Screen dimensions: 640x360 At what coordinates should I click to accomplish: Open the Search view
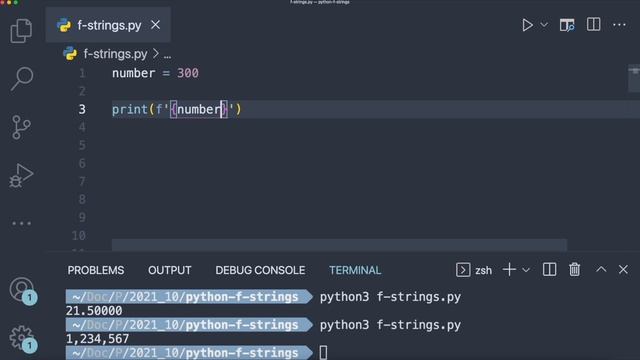click(21, 78)
